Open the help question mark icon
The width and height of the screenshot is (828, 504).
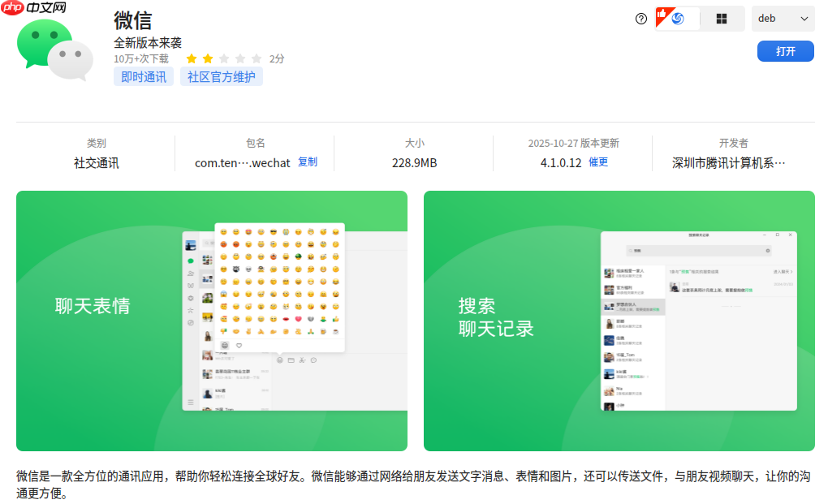tap(640, 19)
